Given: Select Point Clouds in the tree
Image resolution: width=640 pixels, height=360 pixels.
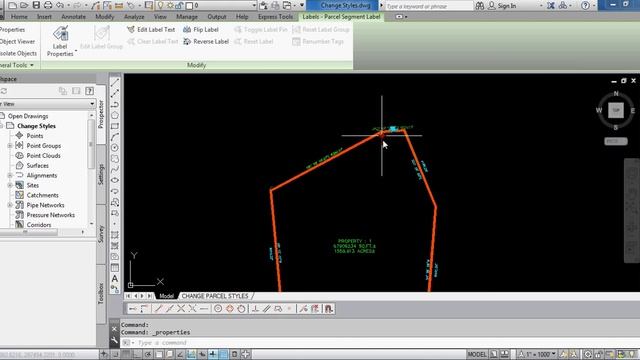Looking at the screenshot, I should tap(43, 156).
